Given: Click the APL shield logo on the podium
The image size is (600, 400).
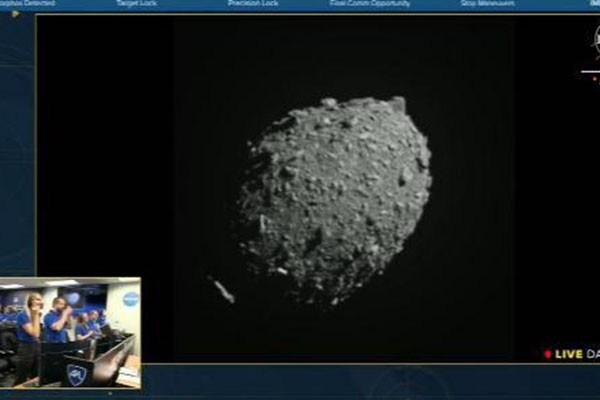Looking at the screenshot, I should tap(77, 374).
